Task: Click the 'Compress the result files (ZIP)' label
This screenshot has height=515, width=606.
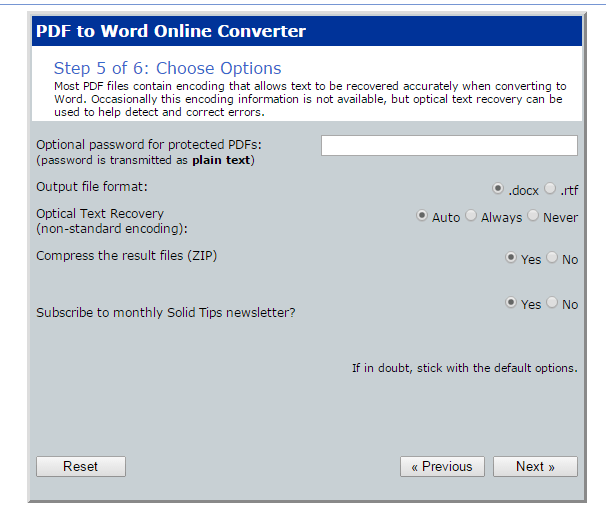Action: pyautogui.click(x=126, y=256)
